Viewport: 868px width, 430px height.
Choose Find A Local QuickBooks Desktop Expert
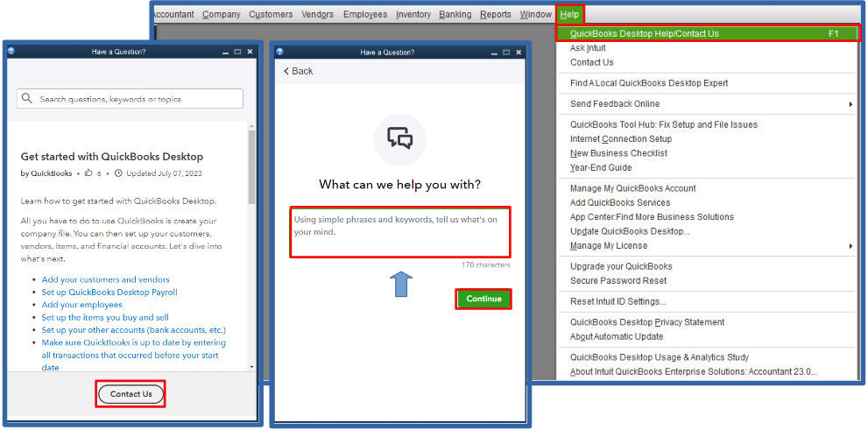(x=649, y=83)
